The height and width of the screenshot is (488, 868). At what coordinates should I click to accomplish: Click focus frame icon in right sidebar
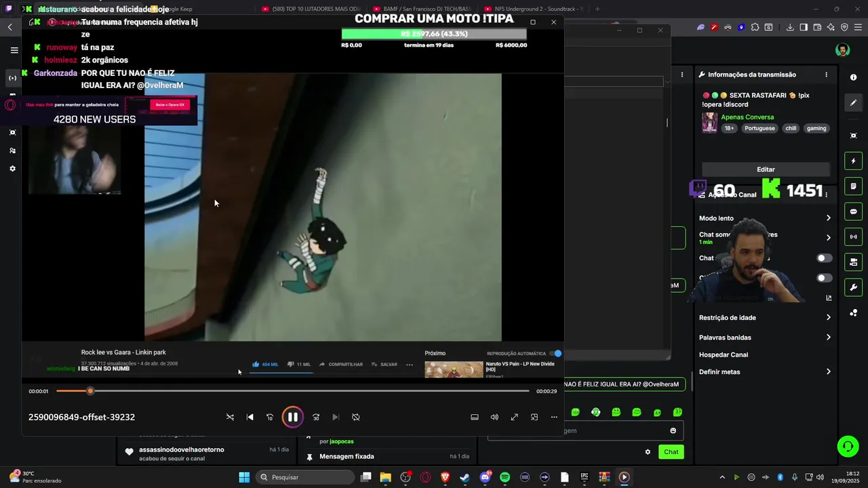(853, 136)
